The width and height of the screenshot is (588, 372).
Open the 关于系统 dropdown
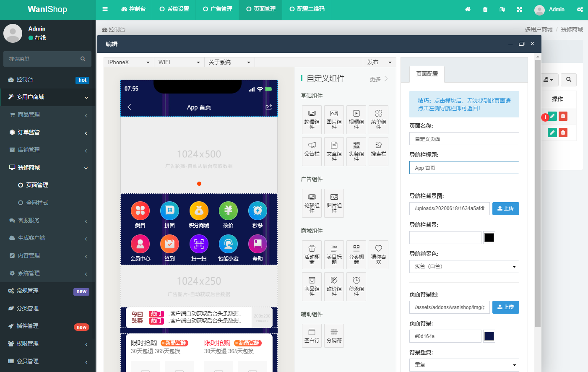229,62
